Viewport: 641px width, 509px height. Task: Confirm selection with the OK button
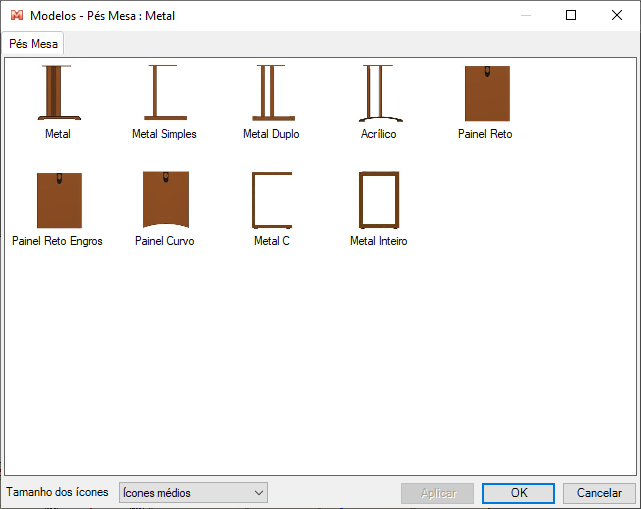518,493
